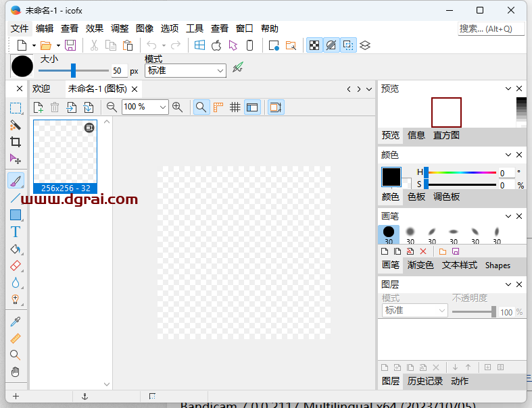Select the move tool
Viewport: 532px width, 408px height.
(16, 159)
